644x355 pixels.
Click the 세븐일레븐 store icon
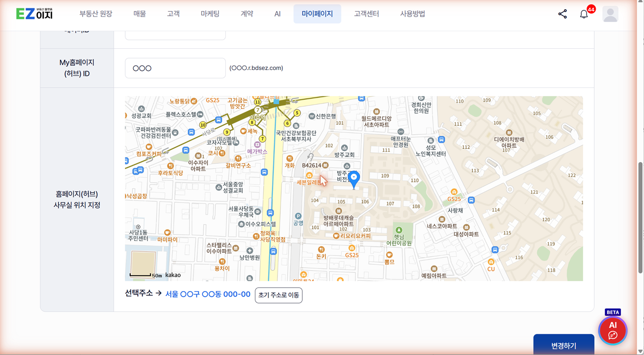[x=309, y=175]
